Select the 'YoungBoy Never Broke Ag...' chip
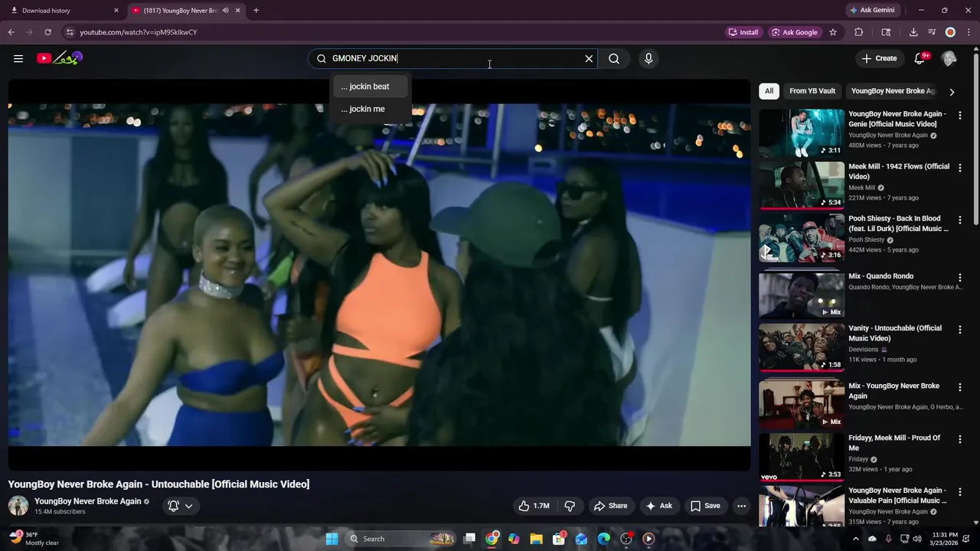 coord(893,91)
